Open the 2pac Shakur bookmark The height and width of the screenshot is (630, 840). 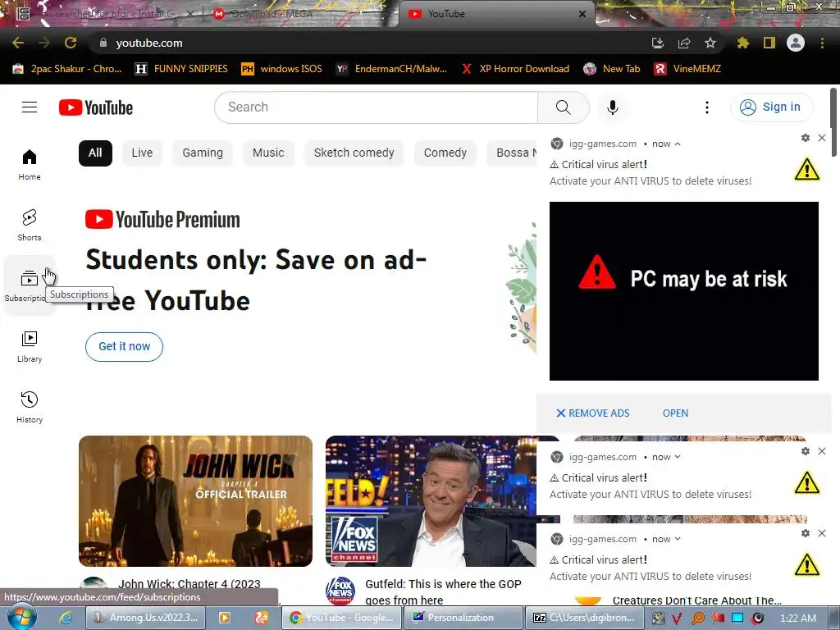(x=67, y=69)
